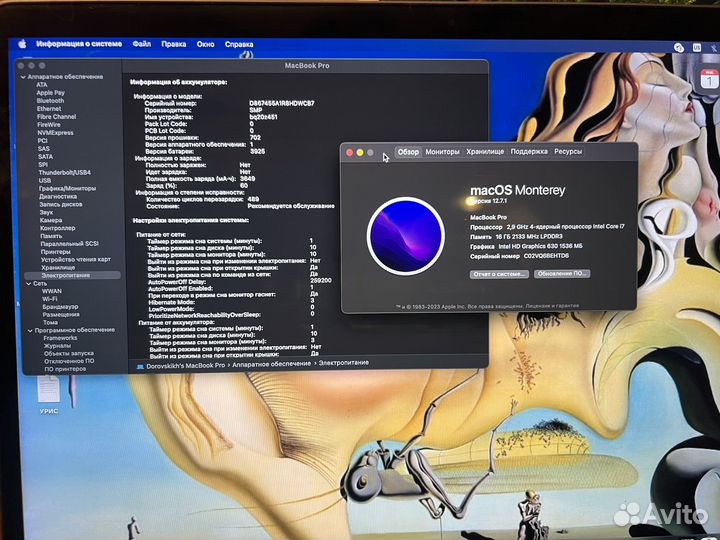The width and height of the screenshot is (720, 540).
Task: Select ATA in the sidebar
Action: (x=42, y=85)
